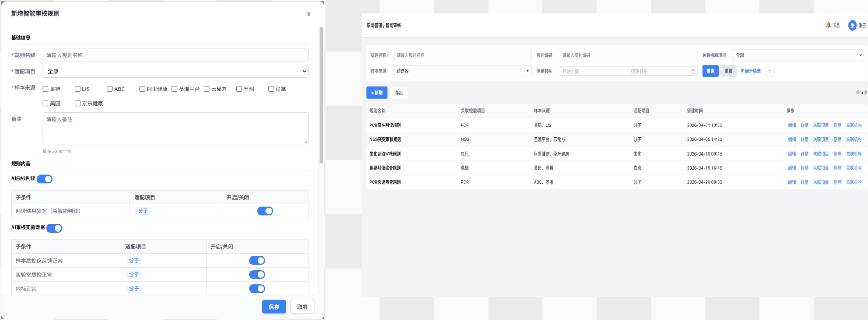The width and height of the screenshot is (868, 320).
Task: Click the 保存 button
Action: pyautogui.click(x=274, y=307)
